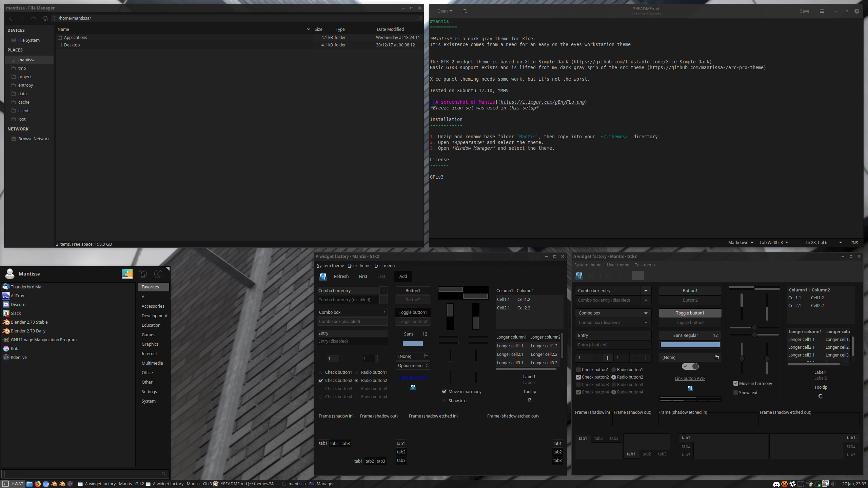Click the home folder icon in file manager toolbar

45,18
